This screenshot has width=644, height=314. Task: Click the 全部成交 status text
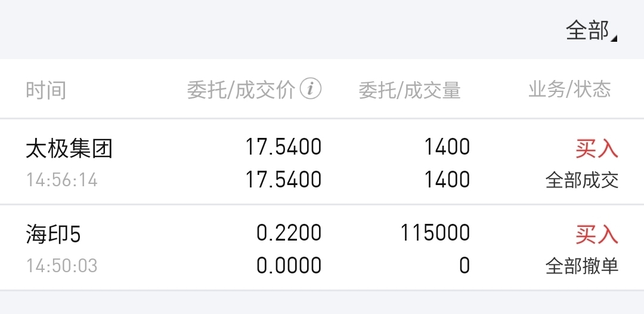tap(582, 180)
